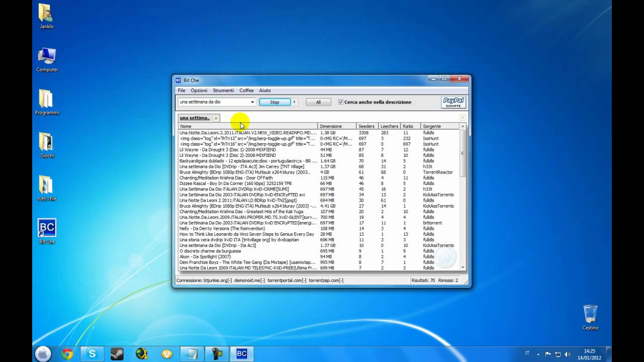The height and width of the screenshot is (362, 644).
Task: Select 'Una Settimana Da Dio iTALiAN DVDRip XviD-CRiME' row
Action: 319,189
